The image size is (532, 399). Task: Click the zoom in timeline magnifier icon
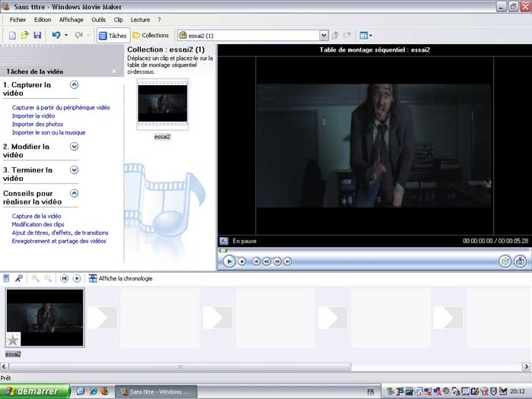35,279
